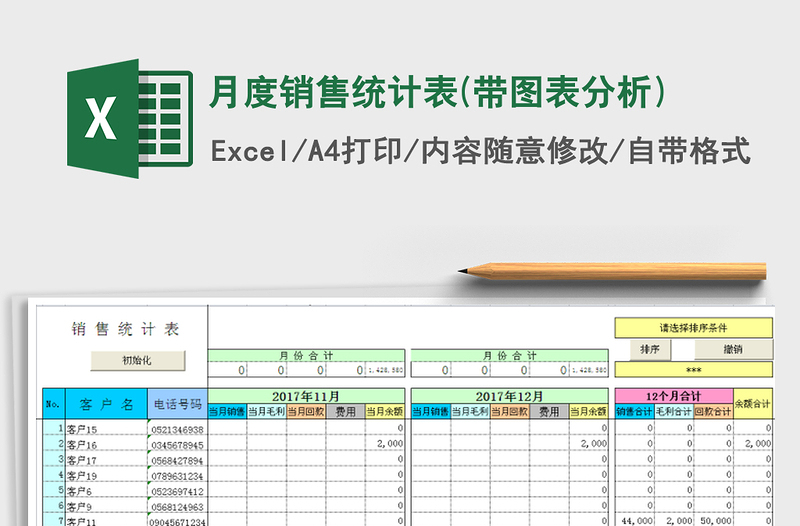Image resolution: width=800 pixels, height=526 pixels.
Task: Click 费用 under 2017年12月
Action: [549, 411]
